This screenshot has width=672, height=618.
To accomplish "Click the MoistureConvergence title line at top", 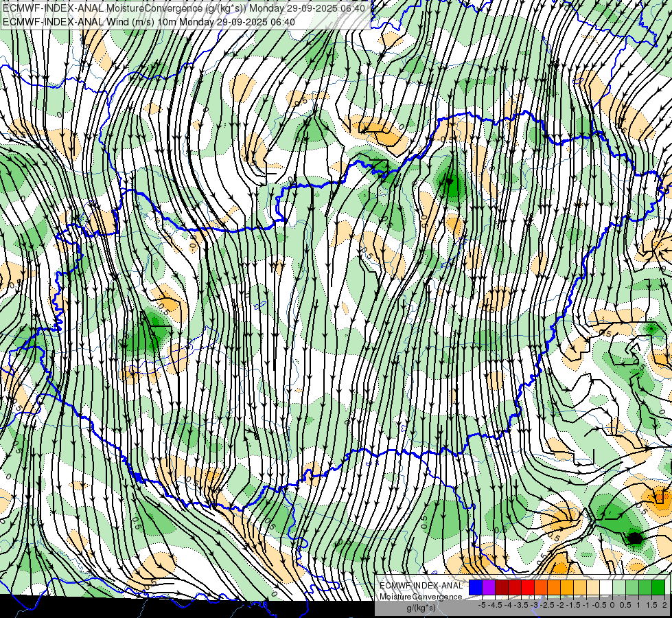I will pyautogui.click(x=184, y=8).
